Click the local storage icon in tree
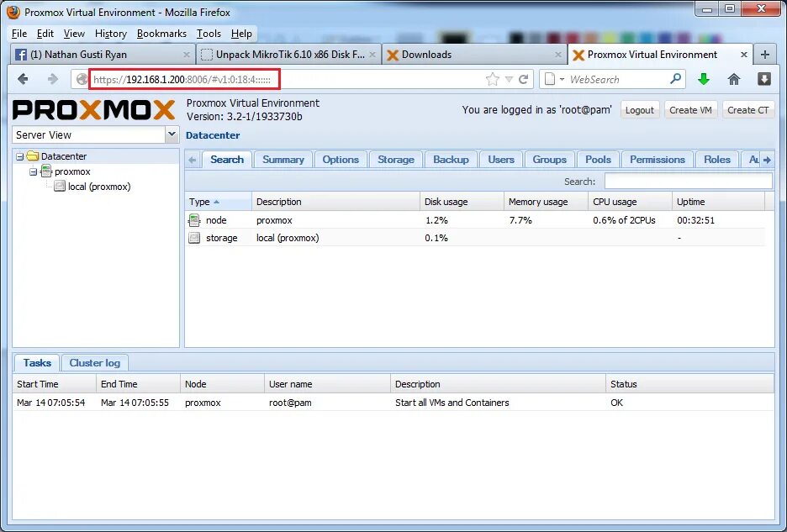The height and width of the screenshot is (532, 787). [60, 187]
